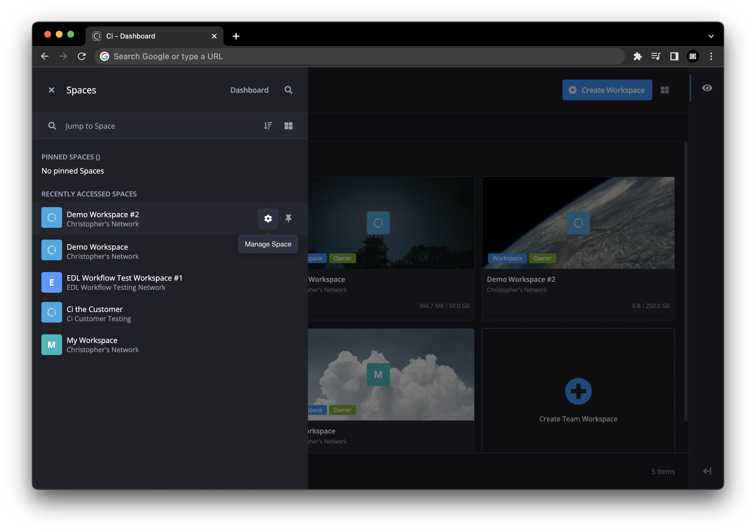The height and width of the screenshot is (532, 756).
Task: Click Ci icon on starry night workspace card
Action: 378,223
